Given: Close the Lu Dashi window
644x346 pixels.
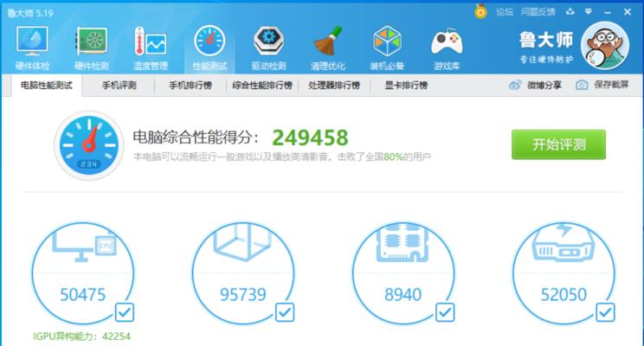Looking at the screenshot, I should [x=628, y=12].
